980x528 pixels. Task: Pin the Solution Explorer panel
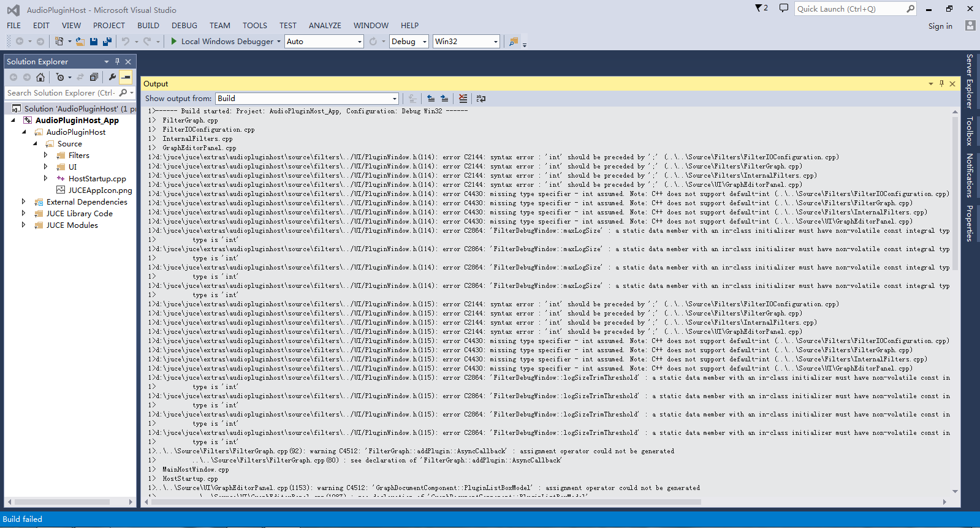click(x=117, y=61)
